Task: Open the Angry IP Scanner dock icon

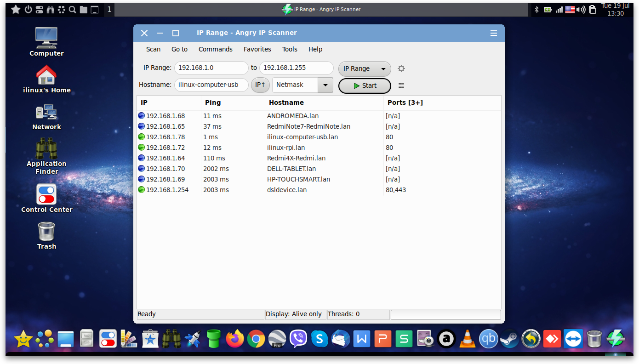Action: [x=615, y=339]
